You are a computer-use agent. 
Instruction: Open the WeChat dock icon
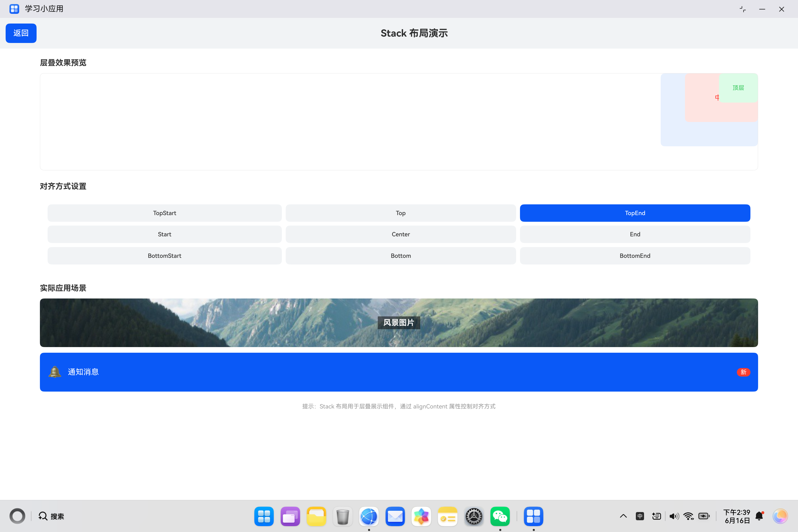(x=500, y=516)
